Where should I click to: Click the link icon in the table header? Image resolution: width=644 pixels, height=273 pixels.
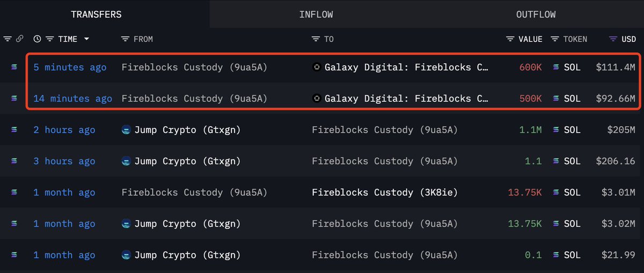[19, 39]
